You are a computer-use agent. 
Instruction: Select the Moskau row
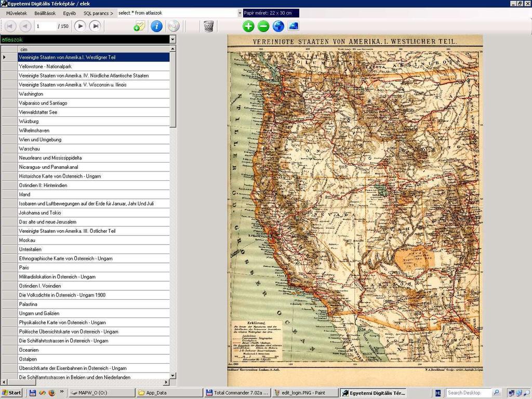click(94, 241)
